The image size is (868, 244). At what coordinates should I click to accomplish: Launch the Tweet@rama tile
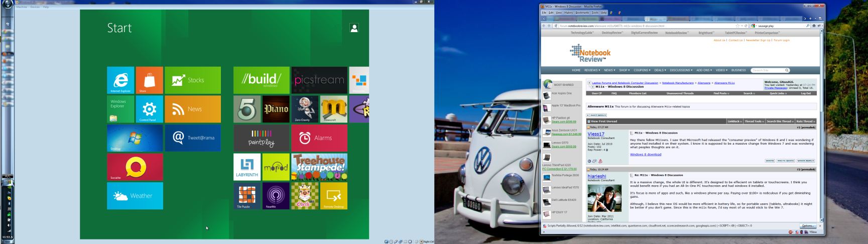click(x=193, y=138)
